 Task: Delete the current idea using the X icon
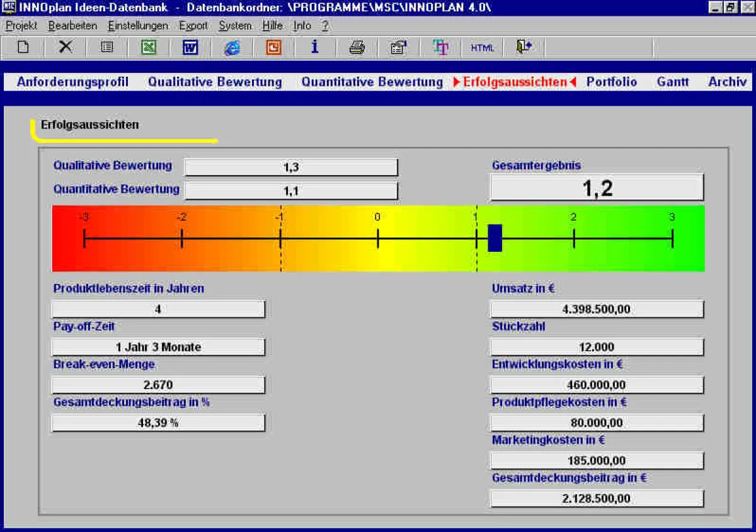coord(65,47)
